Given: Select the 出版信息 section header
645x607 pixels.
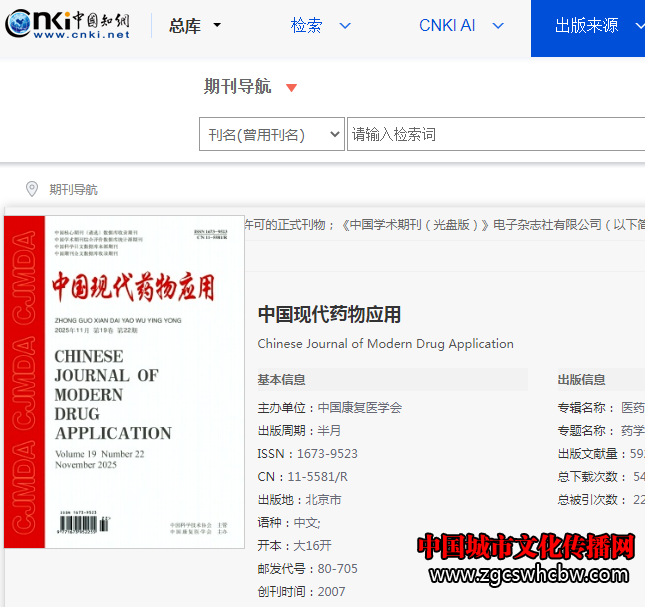Looking at the screenshot, I should click(581, 380).
